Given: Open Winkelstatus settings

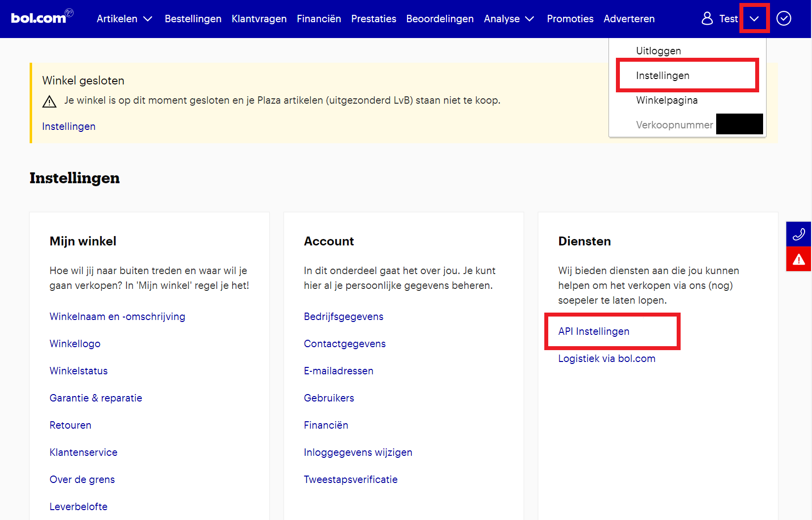Looking at the screenshot, I should [79, 371].
